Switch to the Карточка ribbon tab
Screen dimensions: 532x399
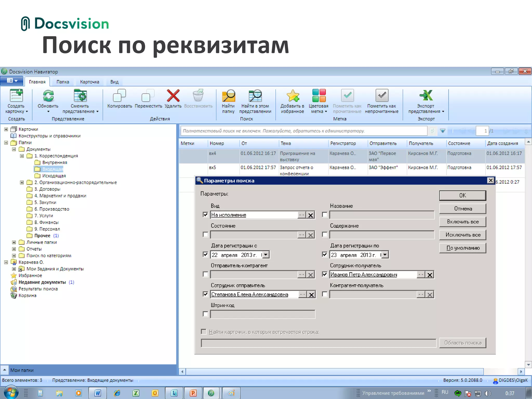pyautogui.click(x=90, y=82)
